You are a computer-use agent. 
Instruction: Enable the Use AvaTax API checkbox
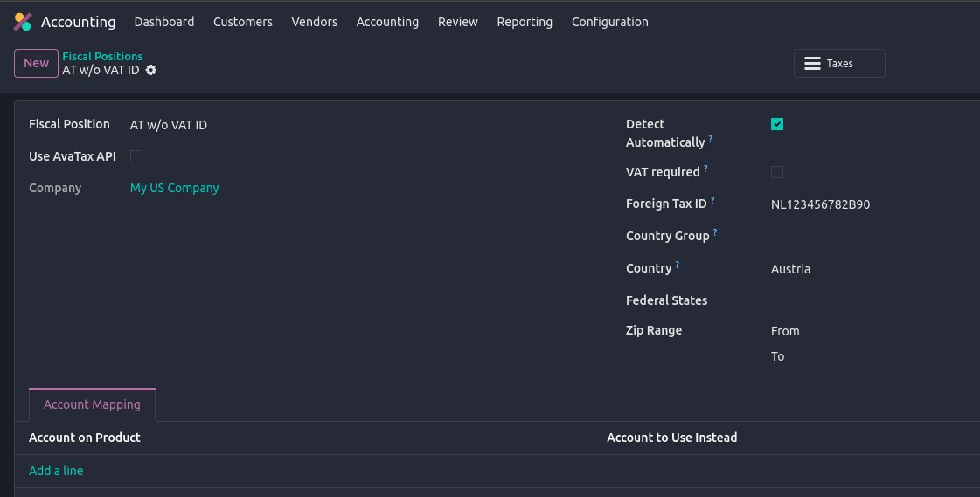point(136,156)
